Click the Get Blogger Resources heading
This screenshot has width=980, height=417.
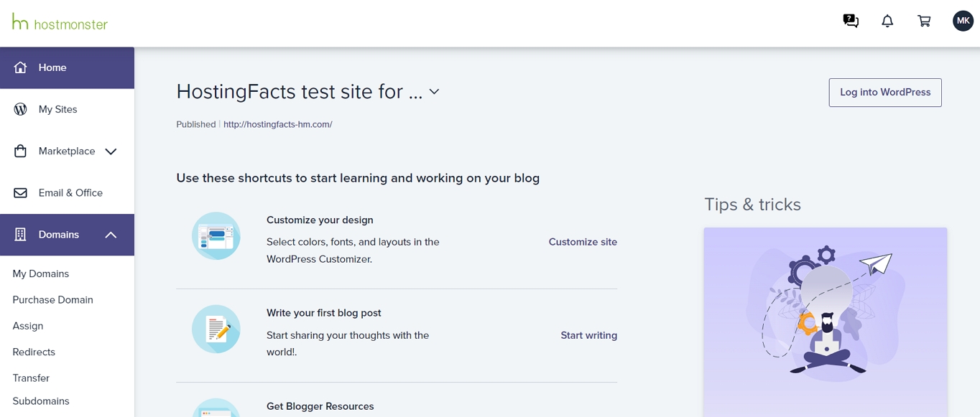click(320, 406)
